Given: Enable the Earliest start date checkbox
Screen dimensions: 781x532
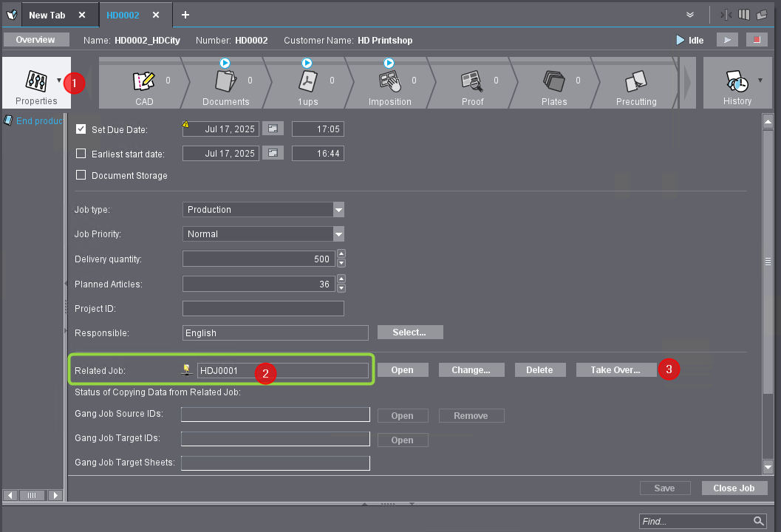Looking at the screenshot, I should click(x=81, y=154).
